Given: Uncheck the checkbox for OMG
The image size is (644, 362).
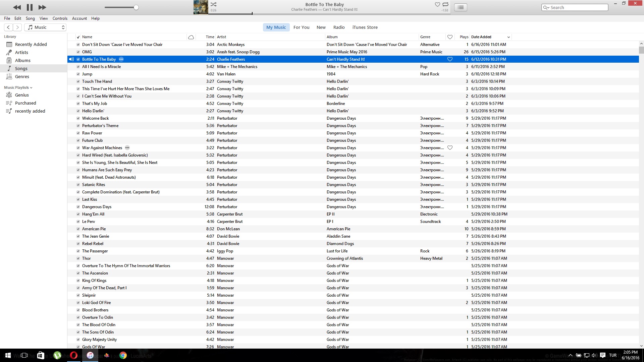Looking at the screenshot, I should [x=78, y=52].
